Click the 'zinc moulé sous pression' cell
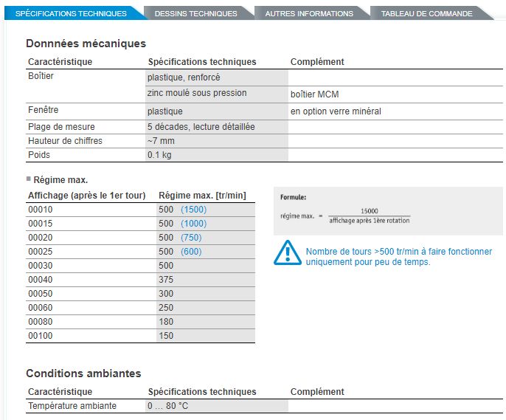 (x=197, y=94)
